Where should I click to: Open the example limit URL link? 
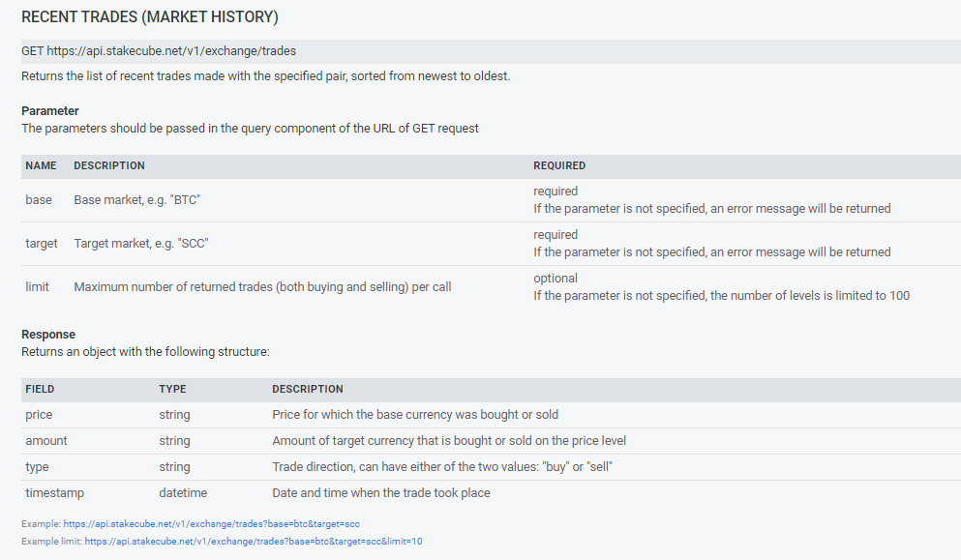(254, 541)
